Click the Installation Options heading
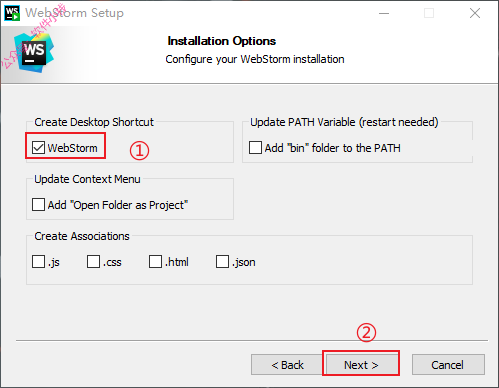 pyautogui.click(x=222, y=41)
